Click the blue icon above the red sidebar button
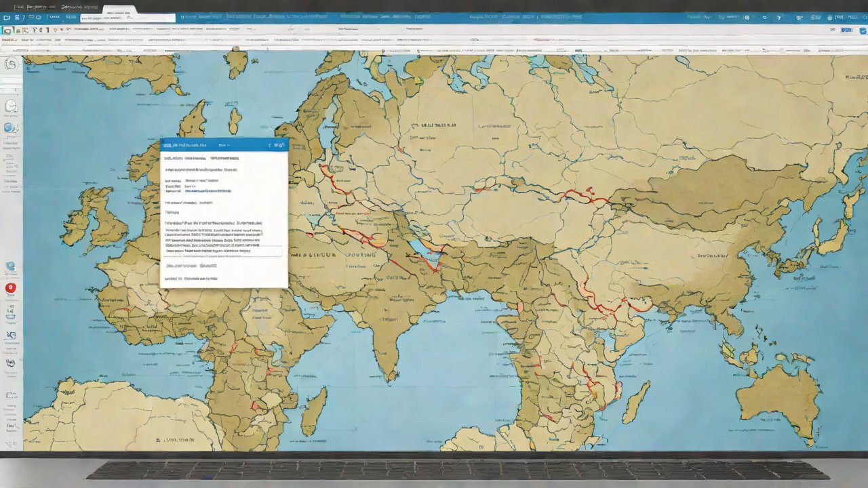Screen dimensions: 868x488 (10, 266)
